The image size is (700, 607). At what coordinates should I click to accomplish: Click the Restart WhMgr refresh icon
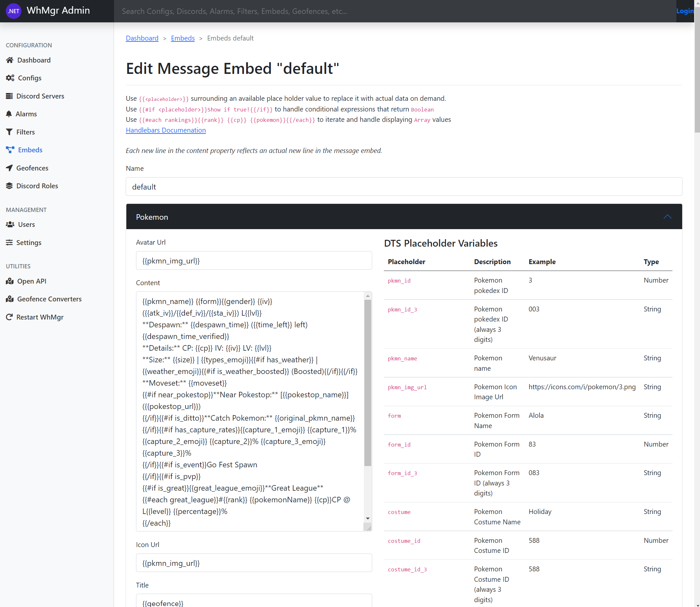[x=9, y=317]
